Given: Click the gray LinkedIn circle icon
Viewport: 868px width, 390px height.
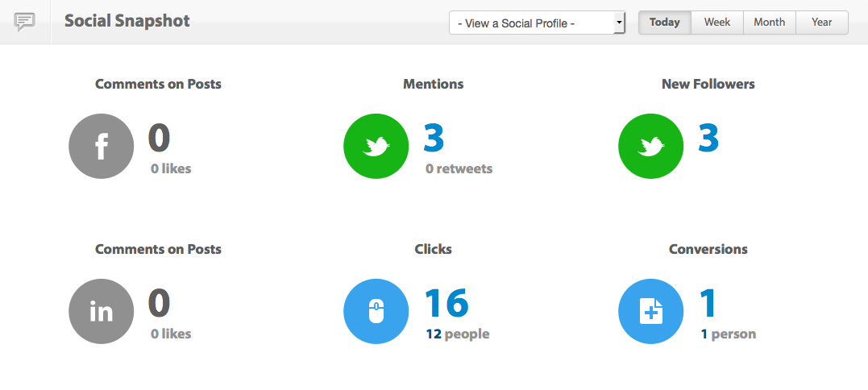Looking at the screenshot, I should tap(102, 312).
